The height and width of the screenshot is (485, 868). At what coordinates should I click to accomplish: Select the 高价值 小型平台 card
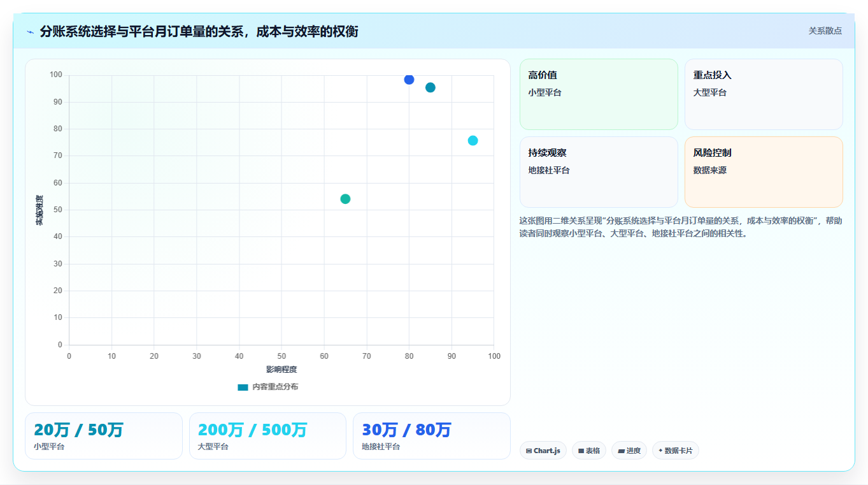tap(599, 94)
